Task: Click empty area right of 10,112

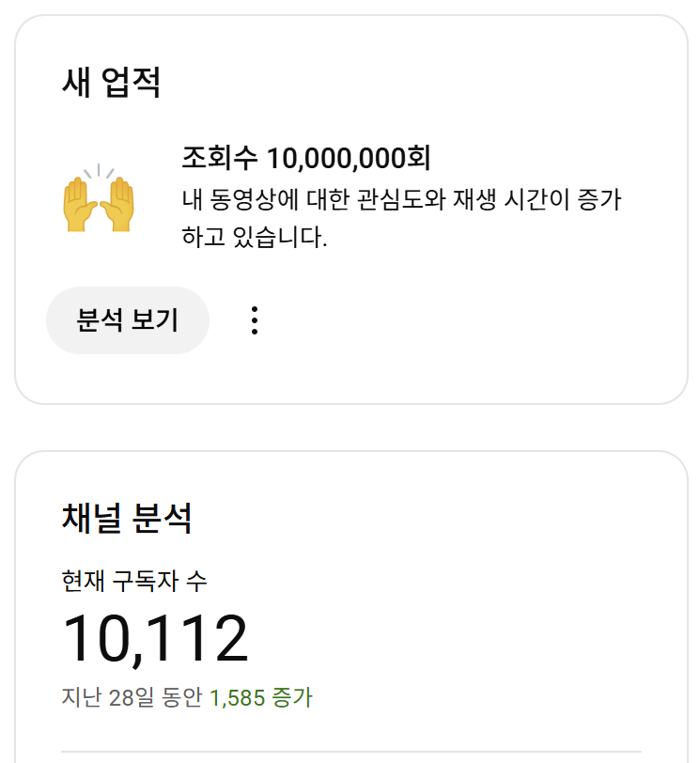Action: (x=438, y=638)
